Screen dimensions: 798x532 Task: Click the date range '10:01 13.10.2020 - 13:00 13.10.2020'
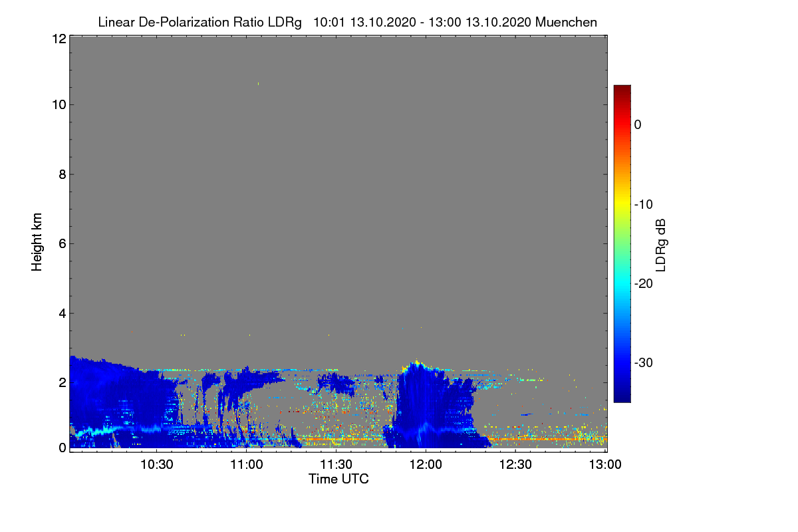[x=422, y=23]
